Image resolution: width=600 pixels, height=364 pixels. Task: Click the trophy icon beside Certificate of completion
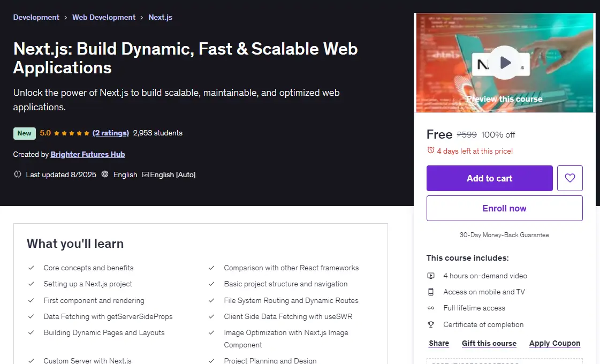[431, 324]
